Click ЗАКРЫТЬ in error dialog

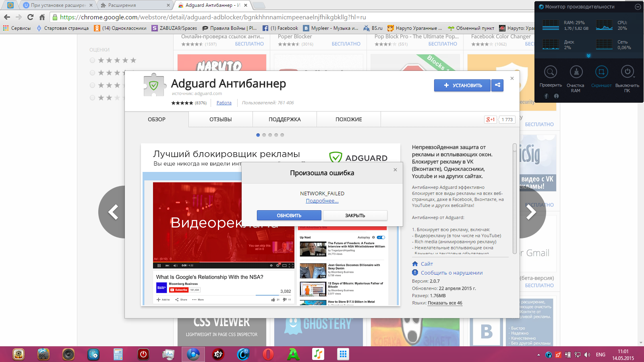[x=355, y=215]
